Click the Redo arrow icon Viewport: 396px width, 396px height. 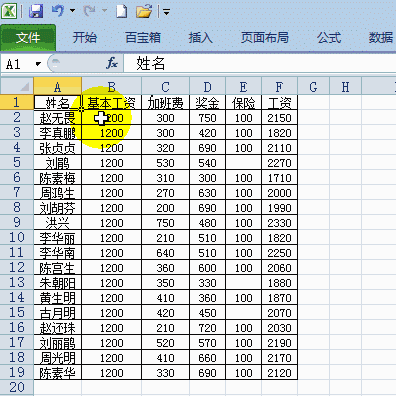(89, 11)
